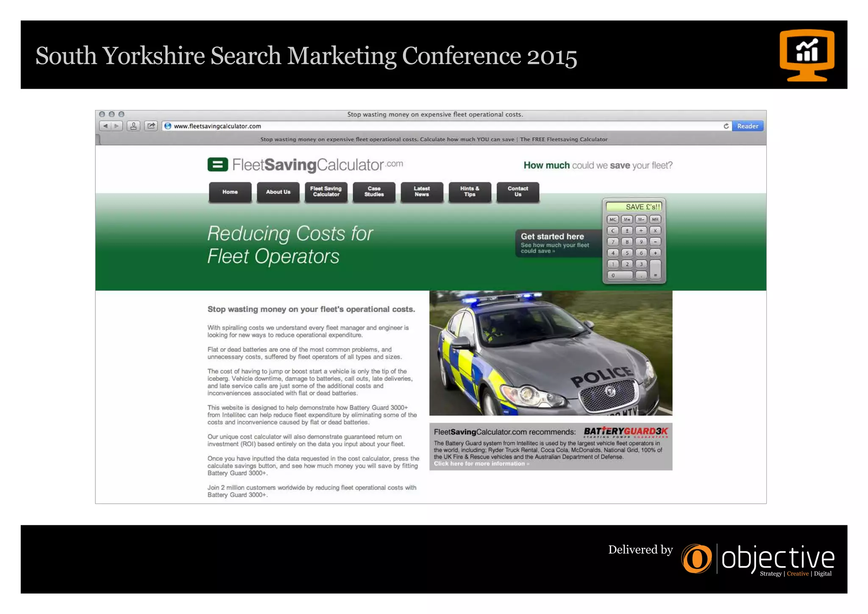
Task: Open the Latest News navigation button
Action: coord(422,192)
